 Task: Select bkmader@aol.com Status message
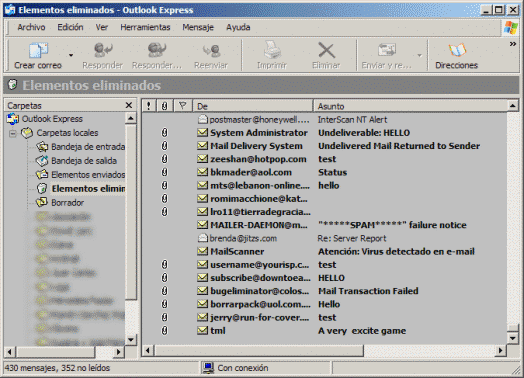pyautogui.click(x=324, y=172)
